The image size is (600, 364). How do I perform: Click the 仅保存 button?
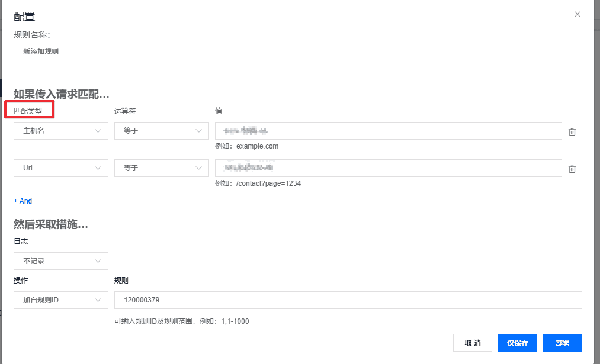(517, 343)
